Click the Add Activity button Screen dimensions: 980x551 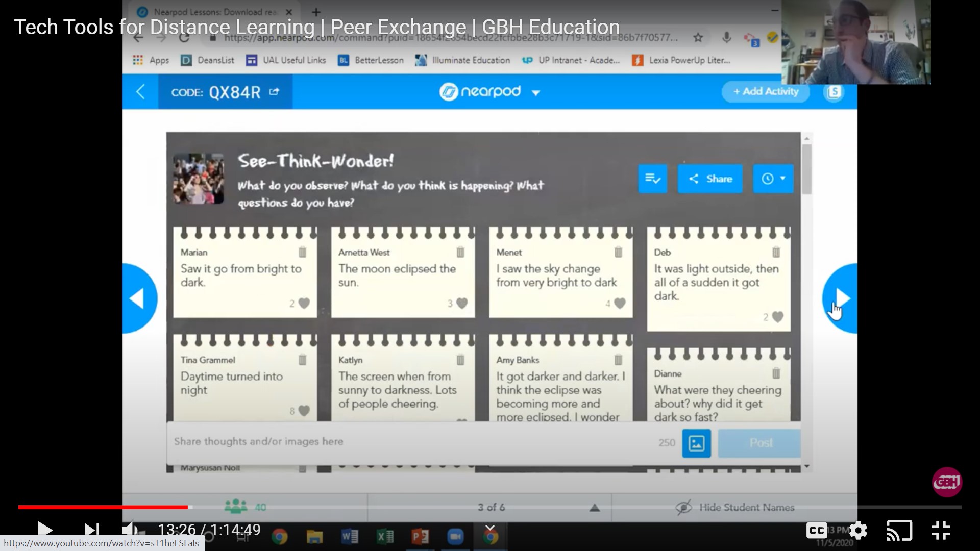[x=765, y=91]
